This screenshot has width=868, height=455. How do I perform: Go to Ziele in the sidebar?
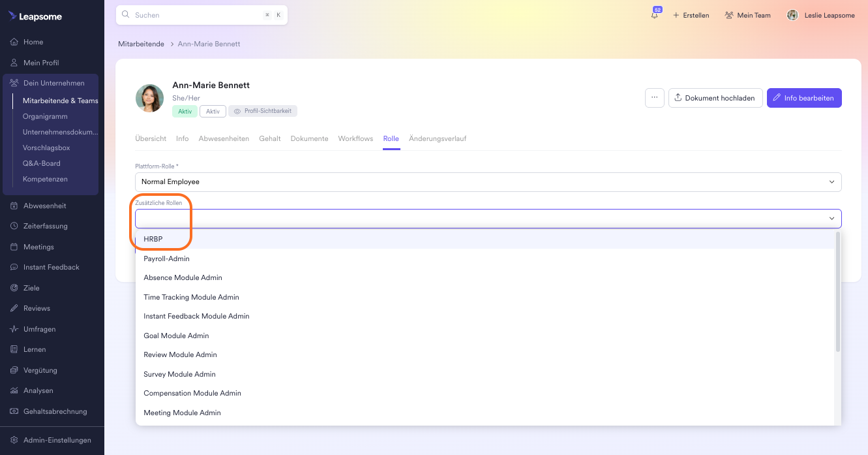pyautogui.click(x=31, y=288)
